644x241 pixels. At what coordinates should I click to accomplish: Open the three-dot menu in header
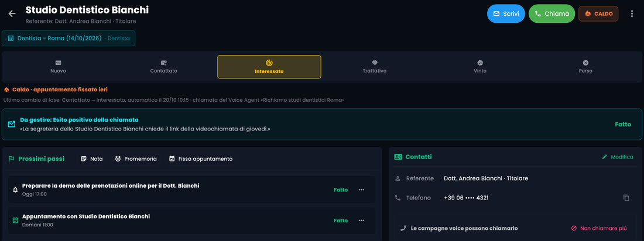coord(632,13)
